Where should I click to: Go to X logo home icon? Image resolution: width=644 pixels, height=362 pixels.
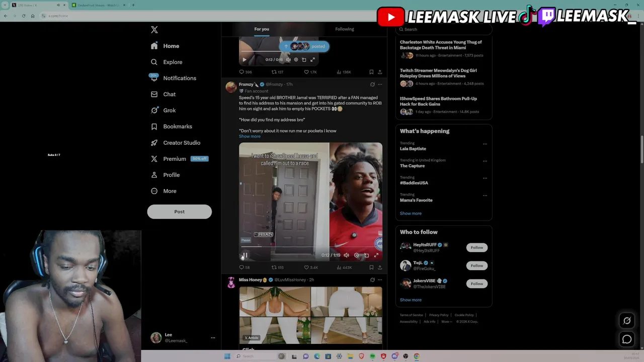pyautogui.click(x=154, y=30)
